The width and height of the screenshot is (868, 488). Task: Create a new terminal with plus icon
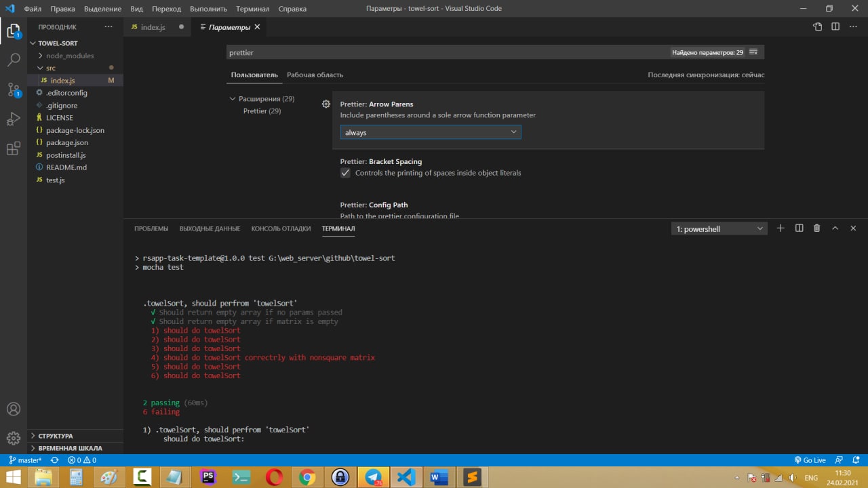coord(781,228)
